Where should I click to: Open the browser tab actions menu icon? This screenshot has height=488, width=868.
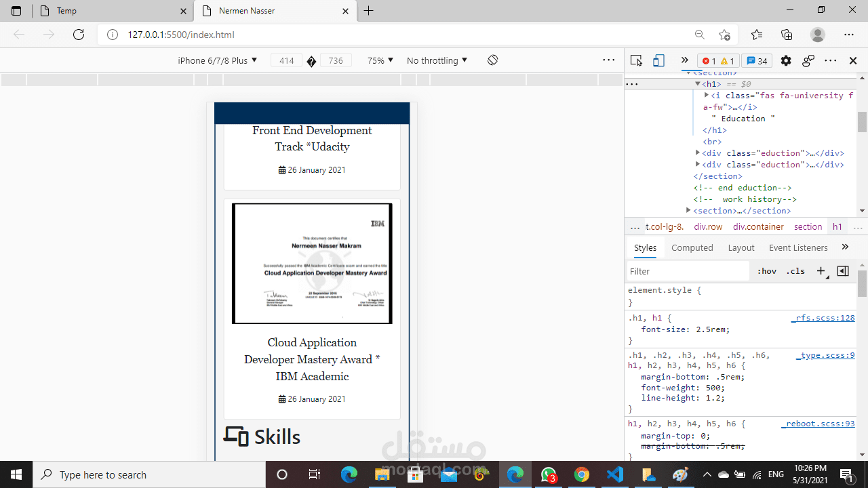pyautogui.click(x=16, y=11)
